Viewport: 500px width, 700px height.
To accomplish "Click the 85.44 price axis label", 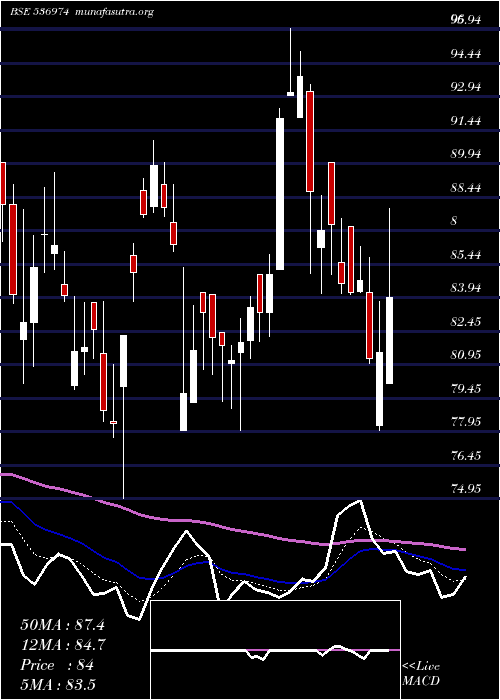I will tap(466, 254).
